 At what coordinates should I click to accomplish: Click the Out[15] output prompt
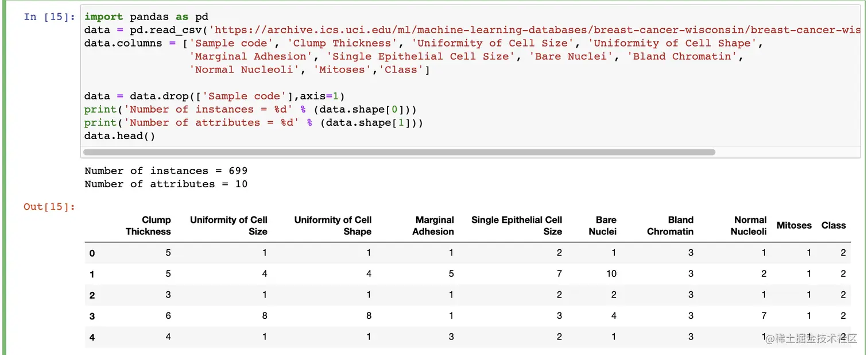(49, 207)
